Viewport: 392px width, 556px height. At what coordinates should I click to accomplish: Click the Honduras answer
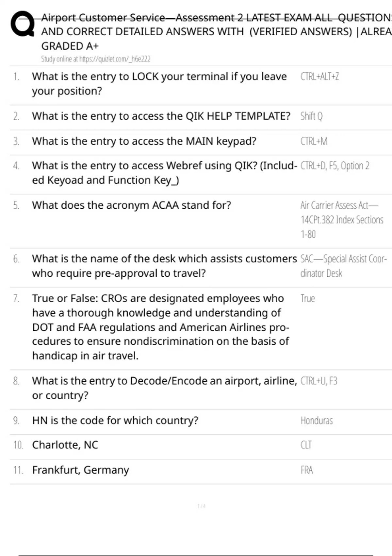(x=317, y=421)
